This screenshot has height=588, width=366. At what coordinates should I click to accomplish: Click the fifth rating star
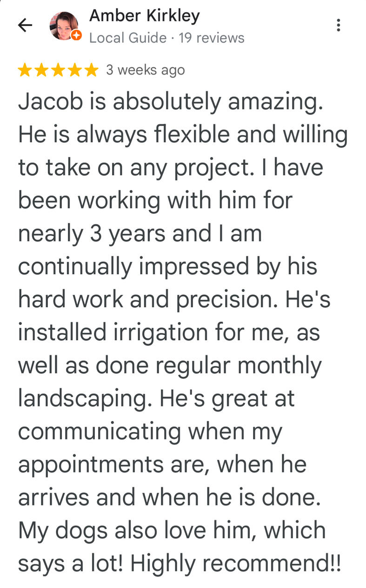point(91,70)
